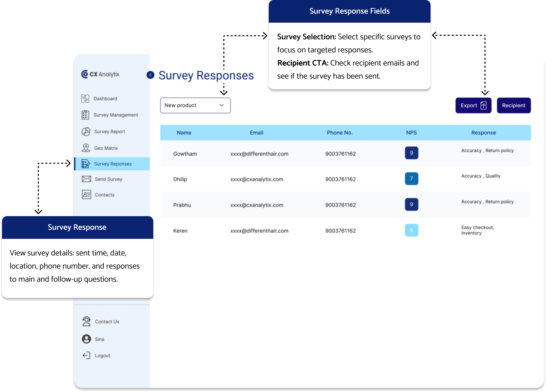Open Sina profile link

(x=99, y=339)
